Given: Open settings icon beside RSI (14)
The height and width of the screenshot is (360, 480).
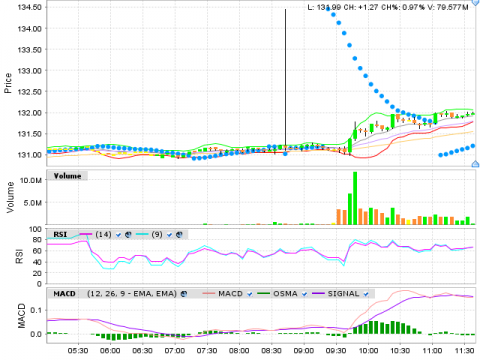Looking at the screenshot, I should pos(129,235).
